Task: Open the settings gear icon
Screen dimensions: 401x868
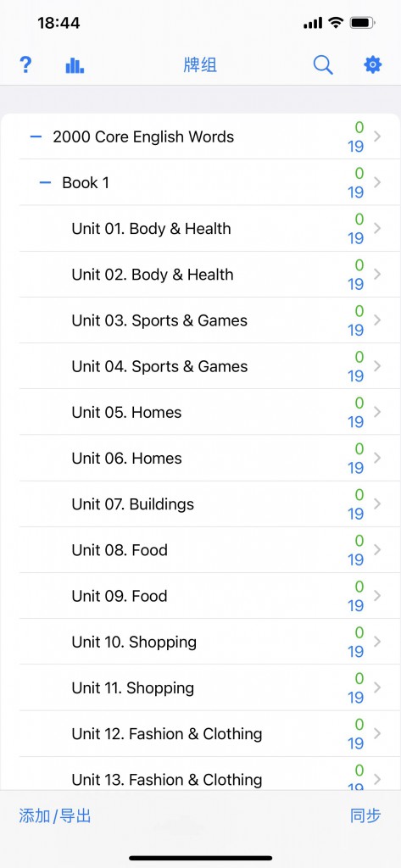Action: 373,65
